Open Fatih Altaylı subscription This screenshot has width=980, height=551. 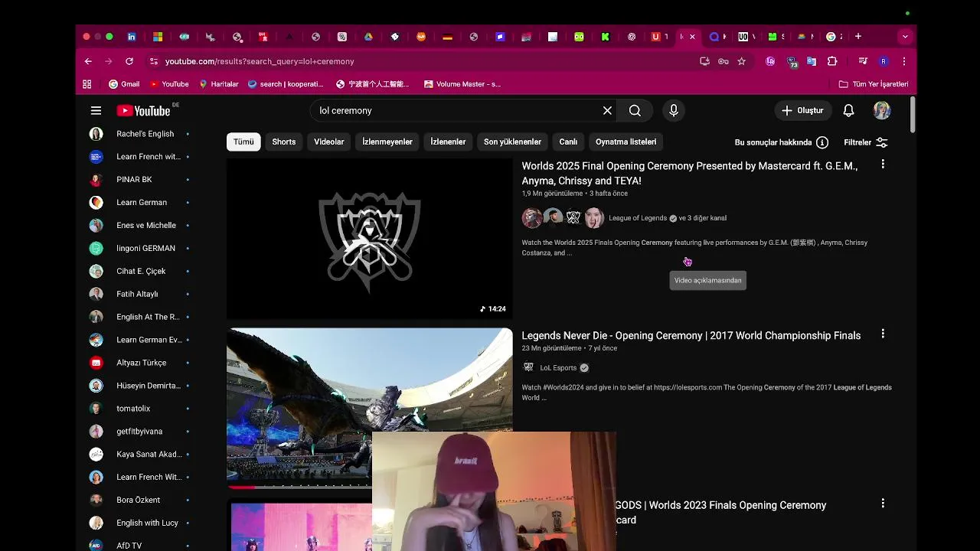click(138, 294)
